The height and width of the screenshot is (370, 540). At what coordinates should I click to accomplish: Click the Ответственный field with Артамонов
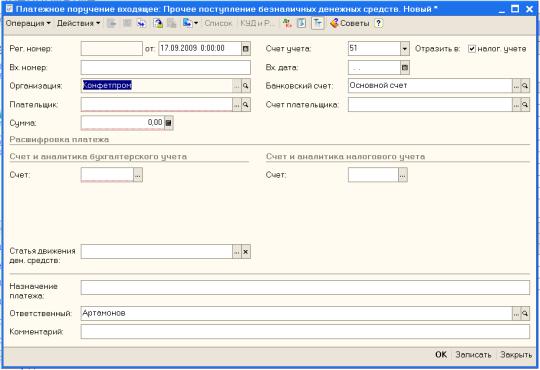[297, 314]
